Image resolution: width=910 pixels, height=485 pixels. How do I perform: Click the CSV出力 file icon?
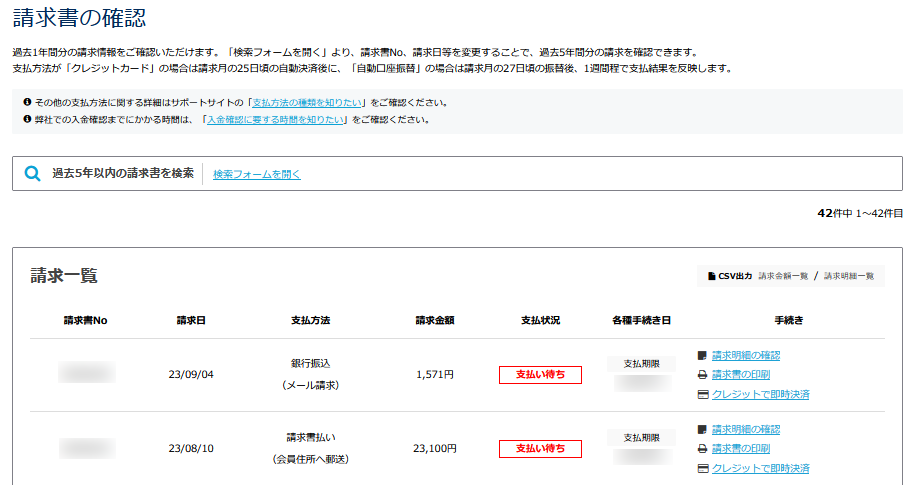(x=712, y=276)
